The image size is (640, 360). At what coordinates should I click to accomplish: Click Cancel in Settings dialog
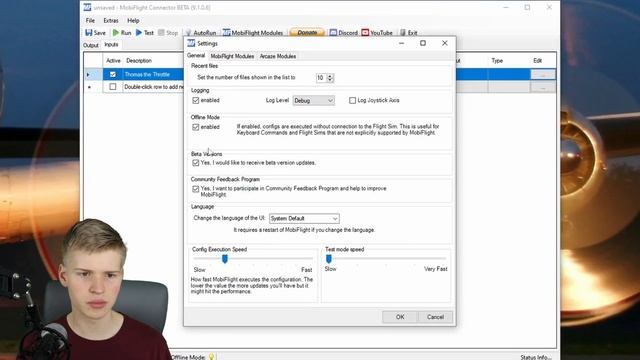[x=435, y=317]
